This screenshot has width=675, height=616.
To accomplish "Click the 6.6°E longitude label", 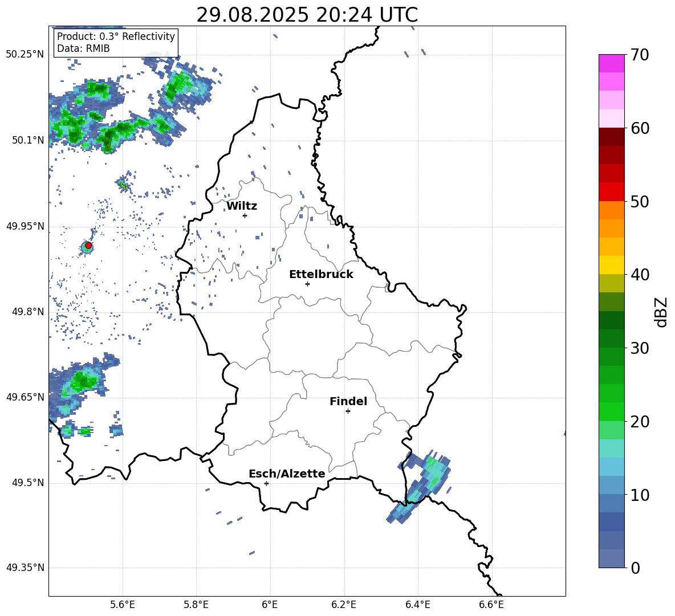I will [x=491, y=605].
